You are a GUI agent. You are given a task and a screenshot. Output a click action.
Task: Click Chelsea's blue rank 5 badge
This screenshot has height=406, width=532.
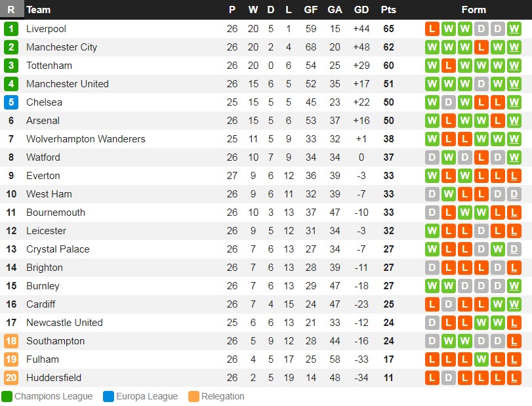(x=11, y=102)
